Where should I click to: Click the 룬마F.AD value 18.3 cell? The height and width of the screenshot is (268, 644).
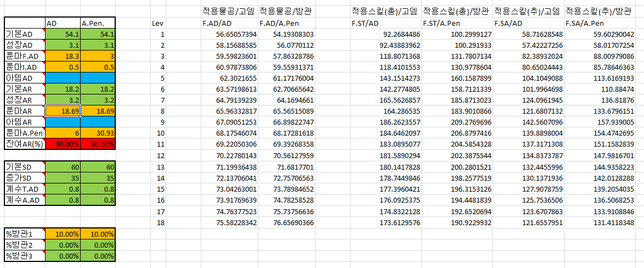coord(63,55)
